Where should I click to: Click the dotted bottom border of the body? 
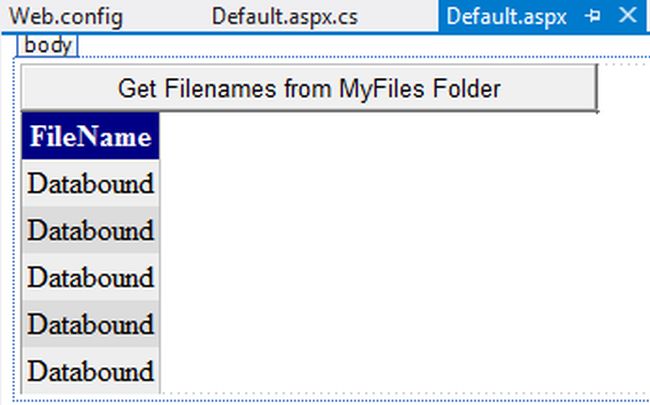tap(330, 401)
